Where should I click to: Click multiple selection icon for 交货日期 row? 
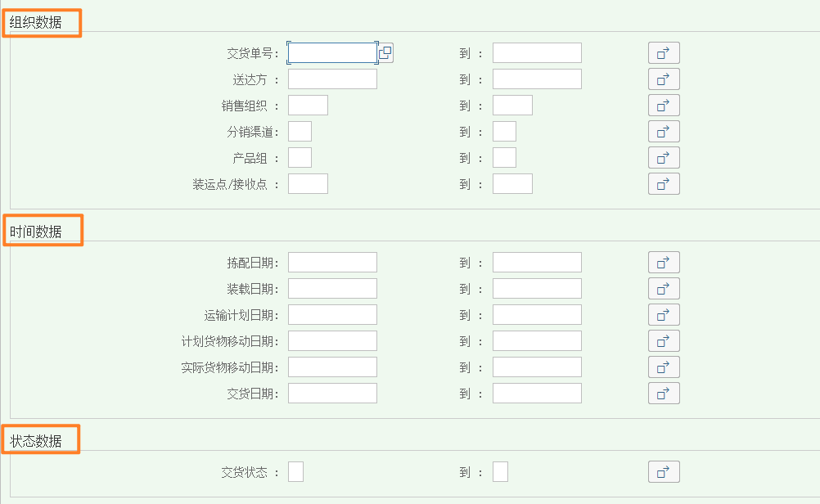(x=664, y=394)
